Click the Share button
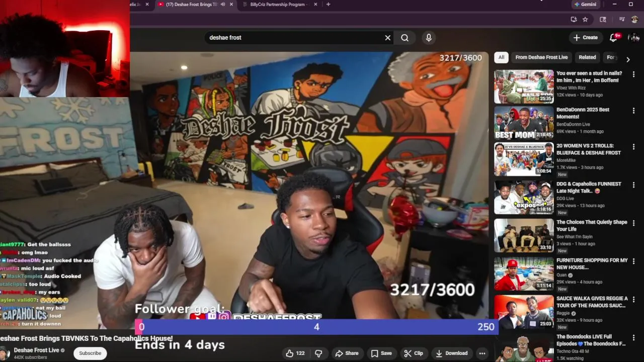The height and width of the screenshot is (362, 644). [x=347, y=353]
